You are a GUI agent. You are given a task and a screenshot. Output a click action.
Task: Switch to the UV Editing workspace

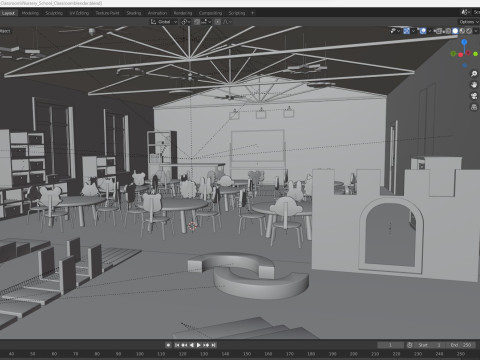[x=79, y=13]
